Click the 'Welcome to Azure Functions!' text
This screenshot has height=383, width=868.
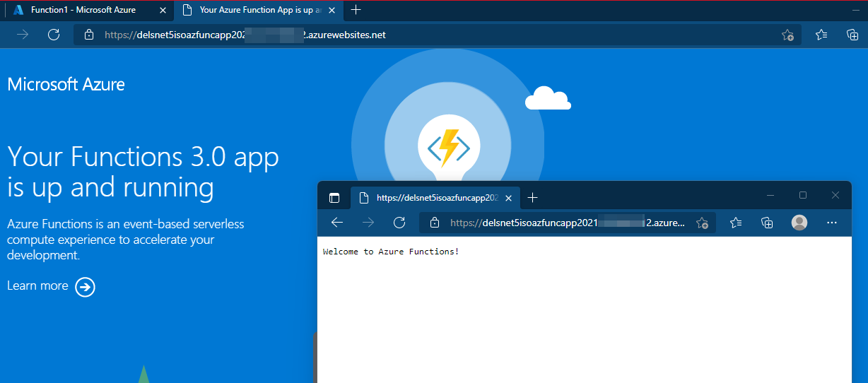point(391,252)
